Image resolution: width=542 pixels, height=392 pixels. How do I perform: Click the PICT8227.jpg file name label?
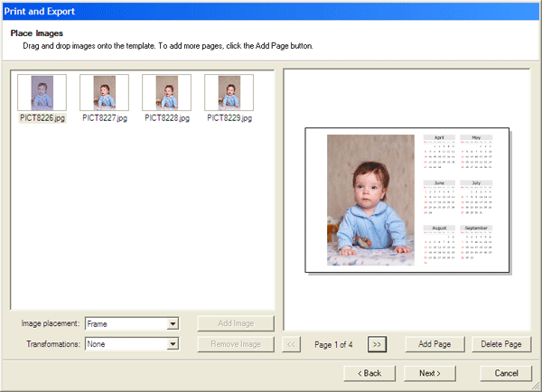pyautogui.click(x=105, y=118)
